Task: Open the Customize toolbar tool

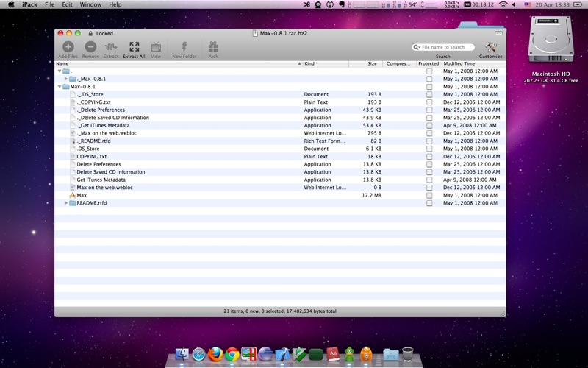Action: [x=491, y=48]
